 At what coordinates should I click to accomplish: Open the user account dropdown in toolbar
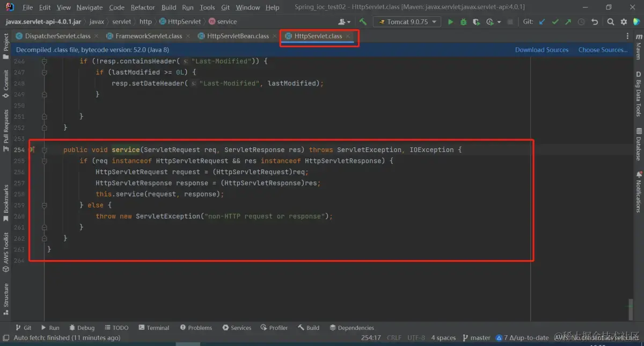coord(344,21)
